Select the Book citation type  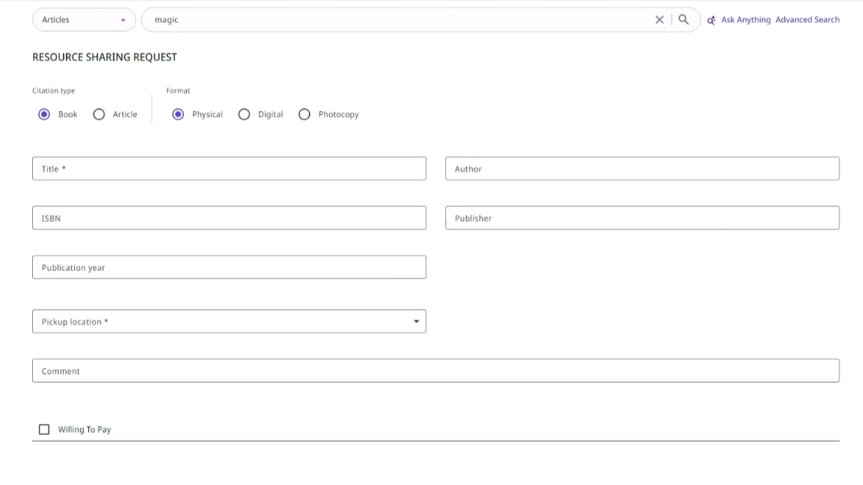pos(44,114)
